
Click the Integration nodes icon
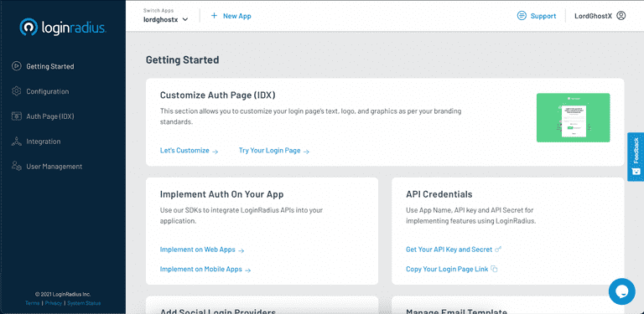pyautogui.click(x=17, y=142)
